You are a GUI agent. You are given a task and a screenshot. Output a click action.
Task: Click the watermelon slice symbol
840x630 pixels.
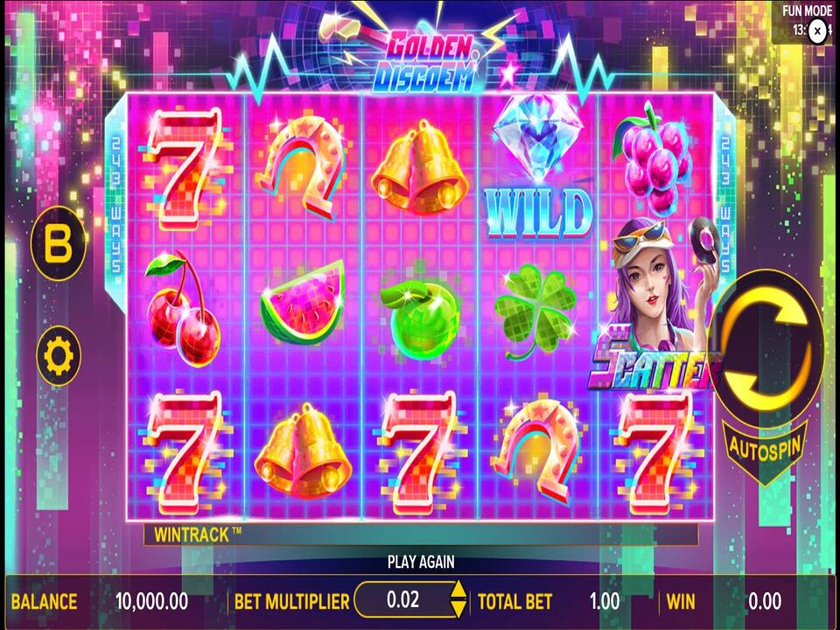[x=303, y=304]
